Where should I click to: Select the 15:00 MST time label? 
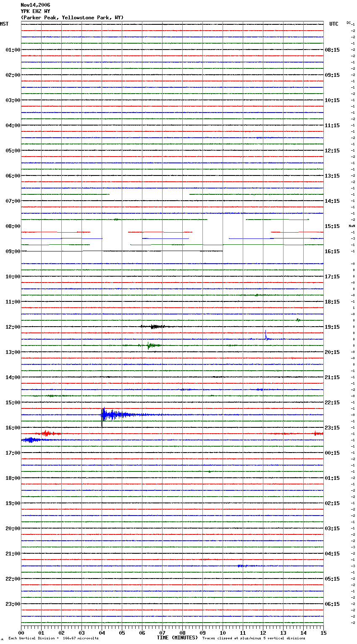13,403
